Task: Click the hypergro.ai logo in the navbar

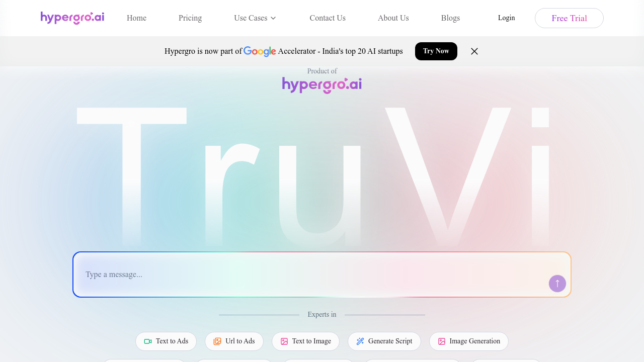Action: 72,18
